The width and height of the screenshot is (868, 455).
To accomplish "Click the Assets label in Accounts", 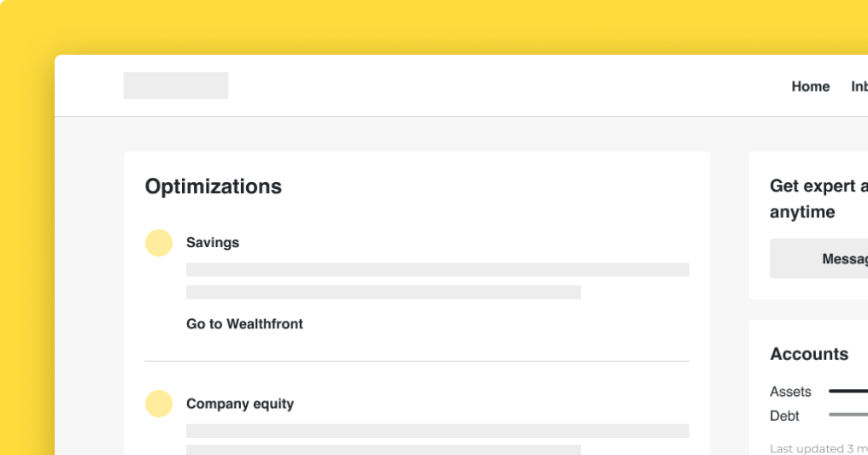I will (x=790, y=392).
